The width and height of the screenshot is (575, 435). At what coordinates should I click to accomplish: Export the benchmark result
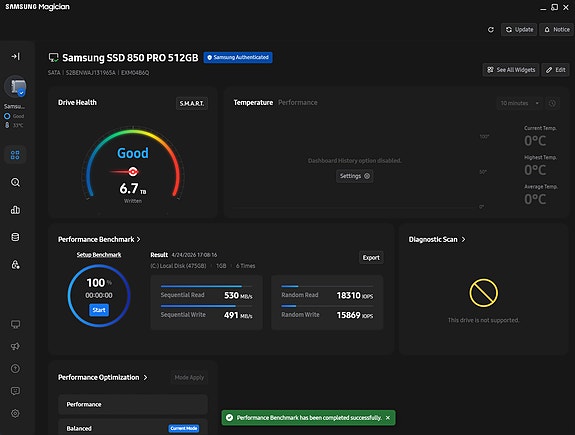point(371,257)
